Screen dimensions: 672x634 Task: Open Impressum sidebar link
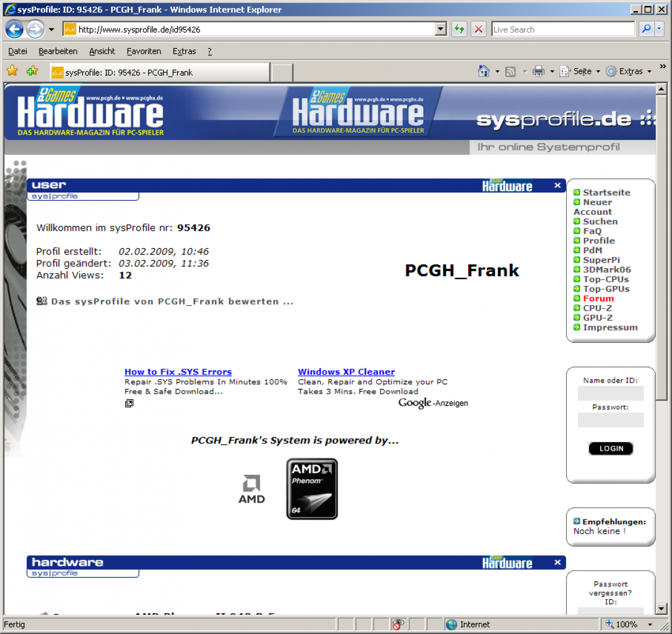pos(610,328)
